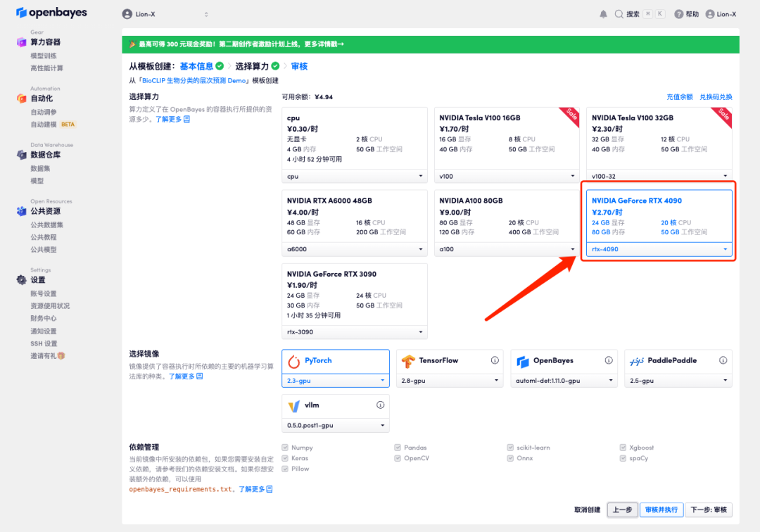
Task: Show OpenBayes image info icon
Action: (x=609, y=360)
